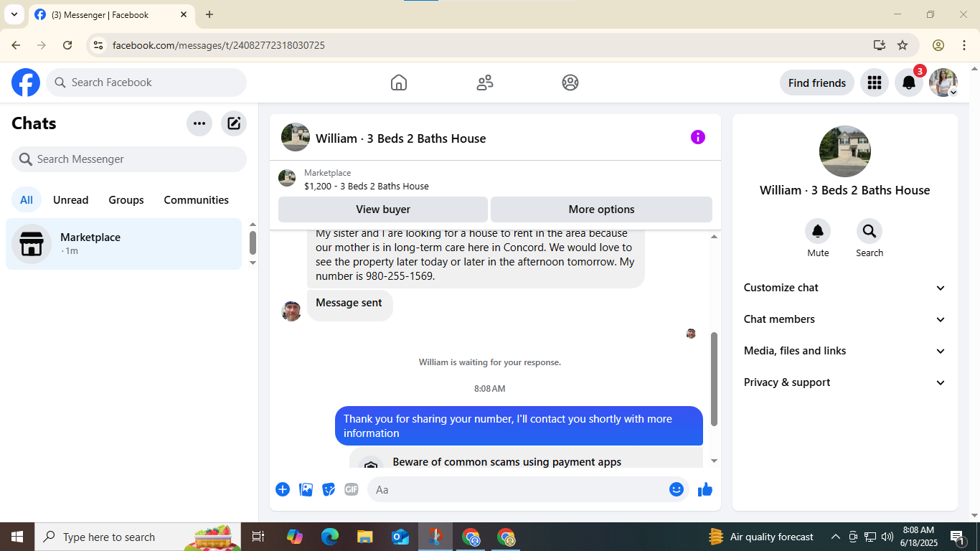
Task: Open notifications bell with 3 badge
Action: [909, 83]
